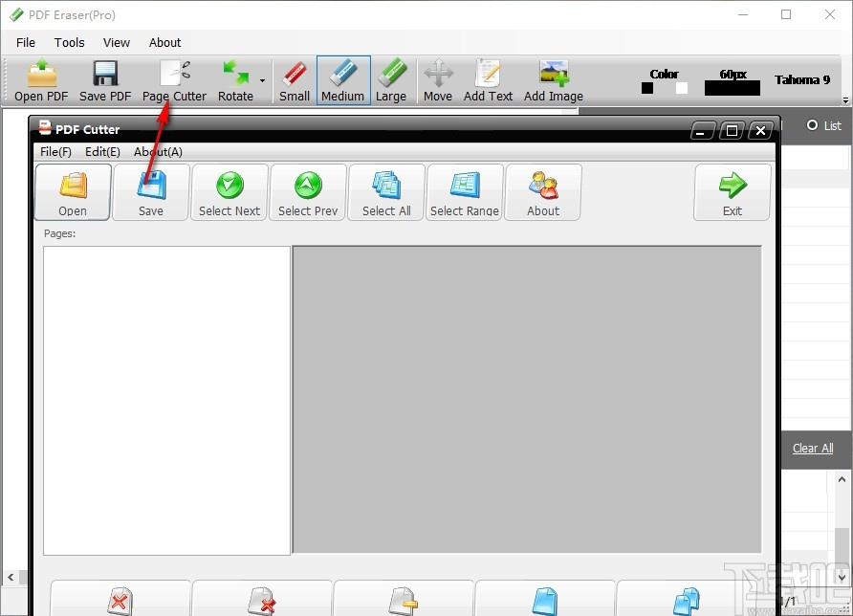Minimize the PDF Cutter window
This screenshot has height=616, width=853.
[x=702, y=131]
